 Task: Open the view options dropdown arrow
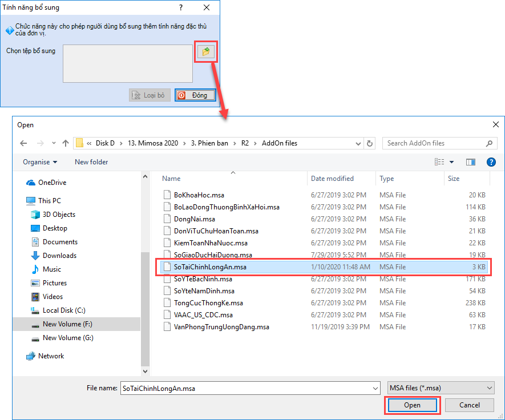tap(451, 162)
